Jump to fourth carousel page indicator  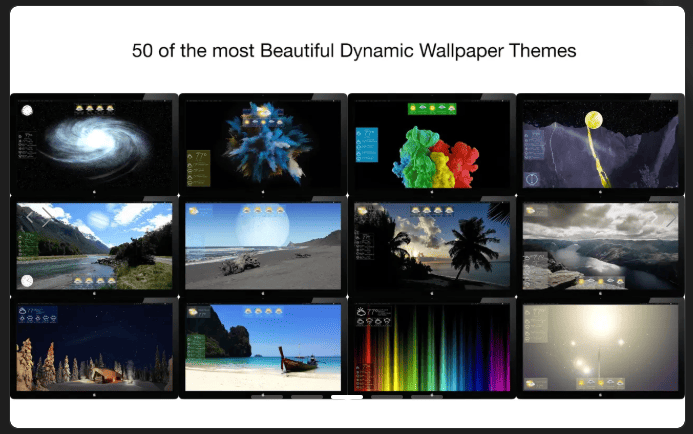[x=387, y=397]
